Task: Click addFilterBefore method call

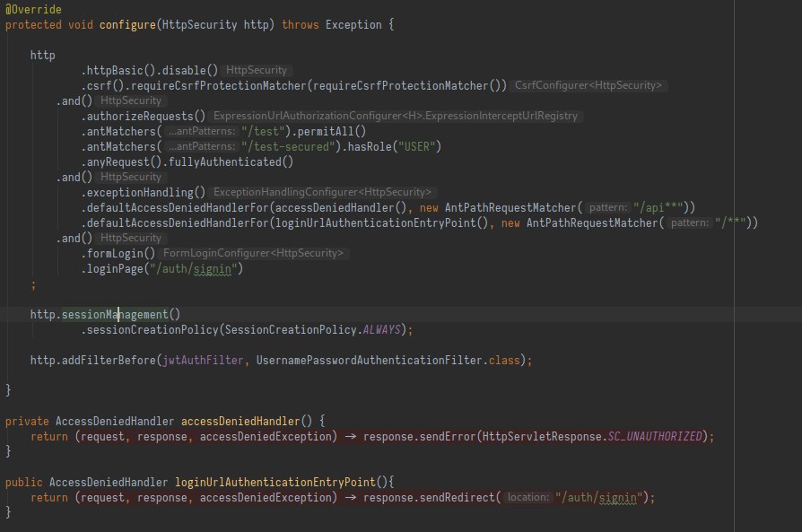Action: click(109, 360)
